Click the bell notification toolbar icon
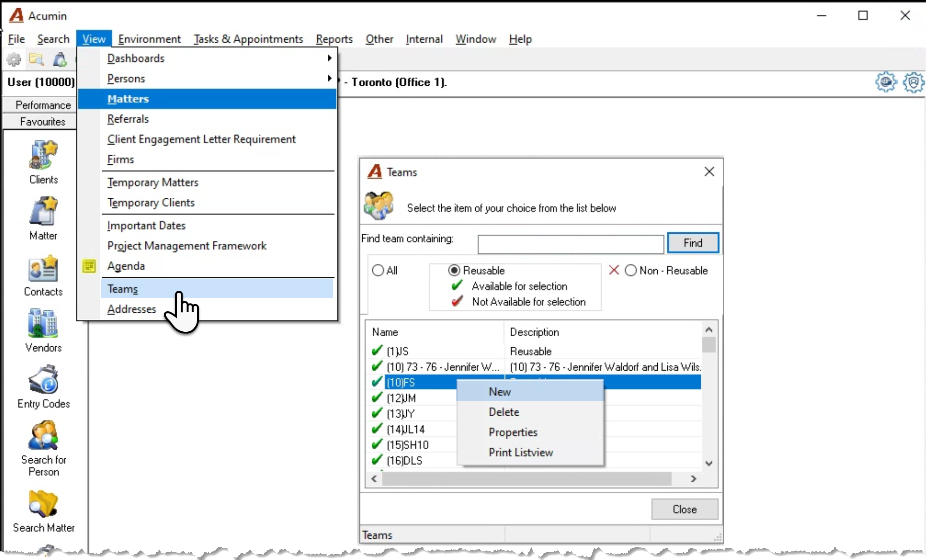The width and height of the screenshot is (926, 560). click(59, 59)
